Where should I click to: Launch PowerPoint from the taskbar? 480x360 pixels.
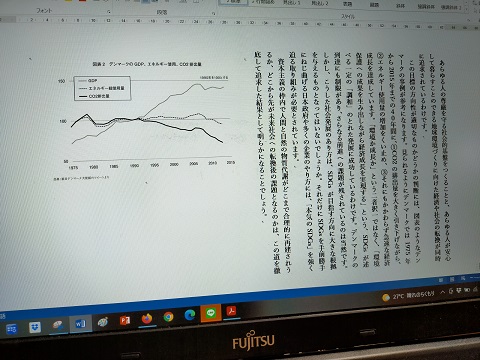pos(125,320)
